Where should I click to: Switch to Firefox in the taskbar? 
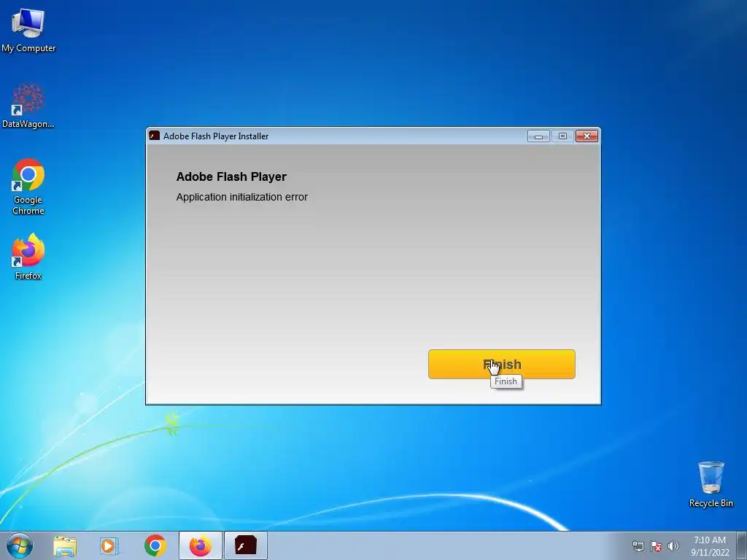tap(200, 545)
